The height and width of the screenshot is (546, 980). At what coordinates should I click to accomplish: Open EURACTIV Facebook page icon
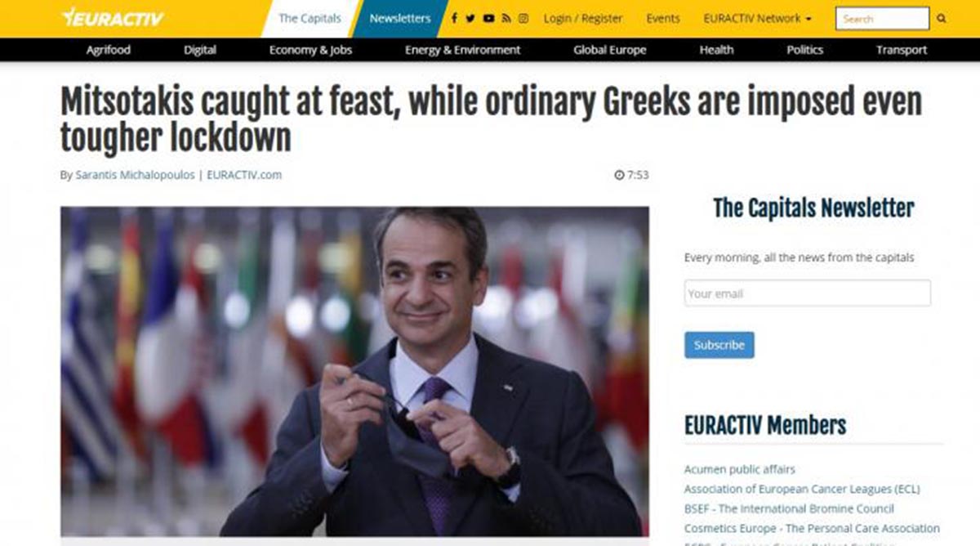coord(454,18)
